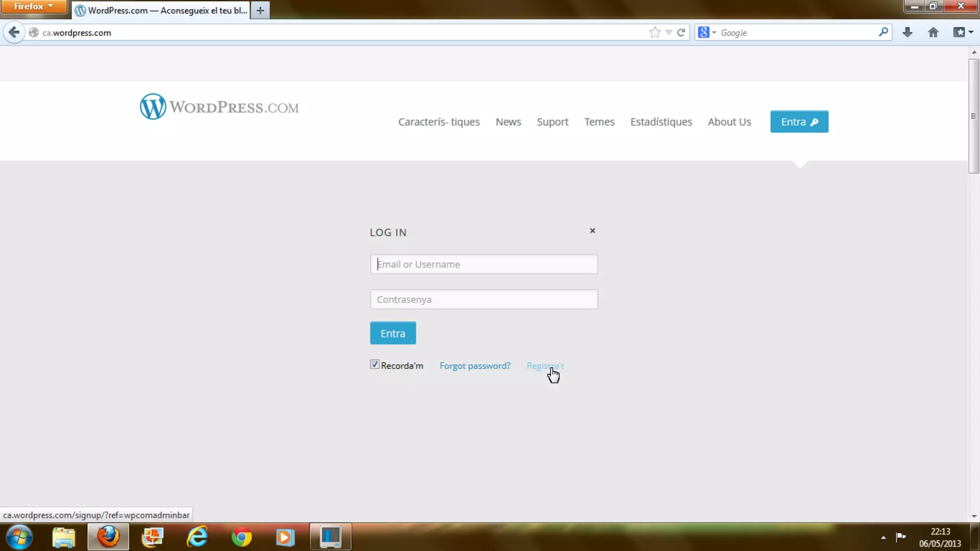
Task: Click the search magnifier in Google box
Action: (883, 32)
